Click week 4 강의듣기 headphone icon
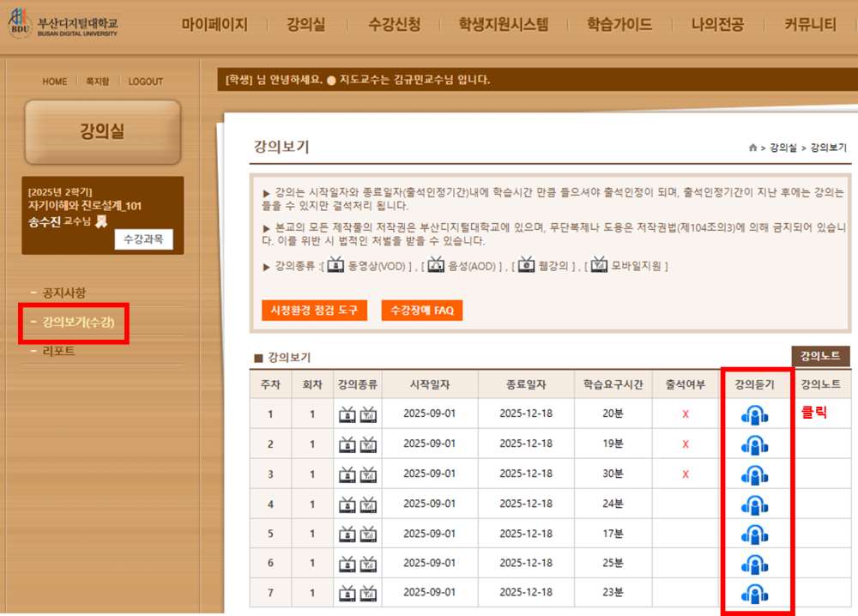Viewport: 858px width, 616px height. tap(755, 504)
